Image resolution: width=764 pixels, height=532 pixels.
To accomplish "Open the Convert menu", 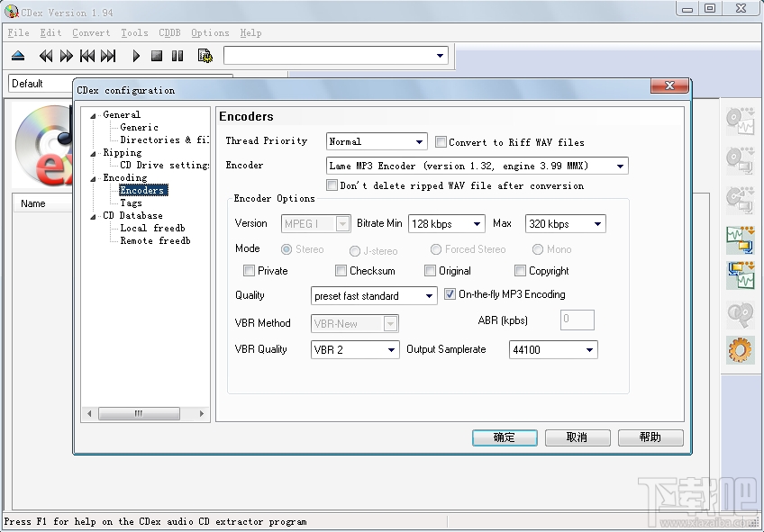I will point(91,32).
